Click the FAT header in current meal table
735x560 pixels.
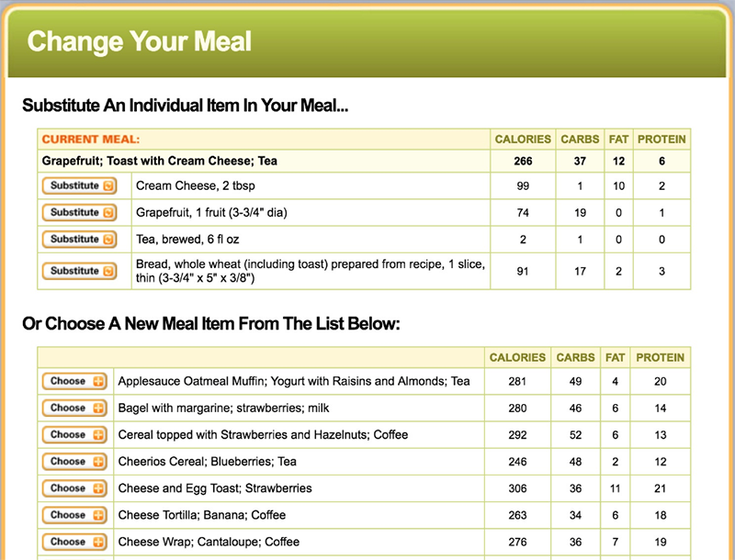point(618,140)
